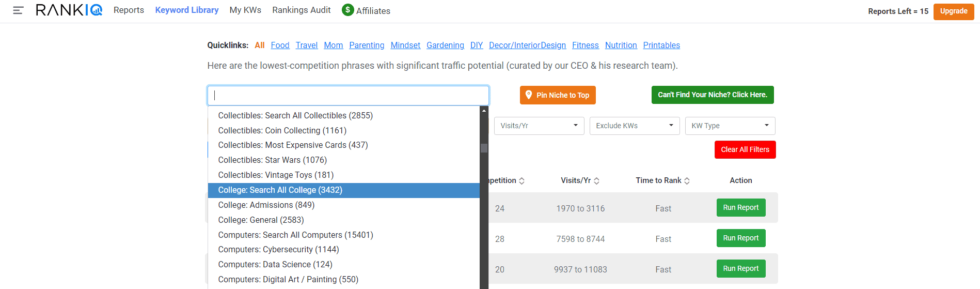The image size is (980, 289).
Task: Run Report for the 1970 to 3116 row
Action: click(x=741, y=208)
